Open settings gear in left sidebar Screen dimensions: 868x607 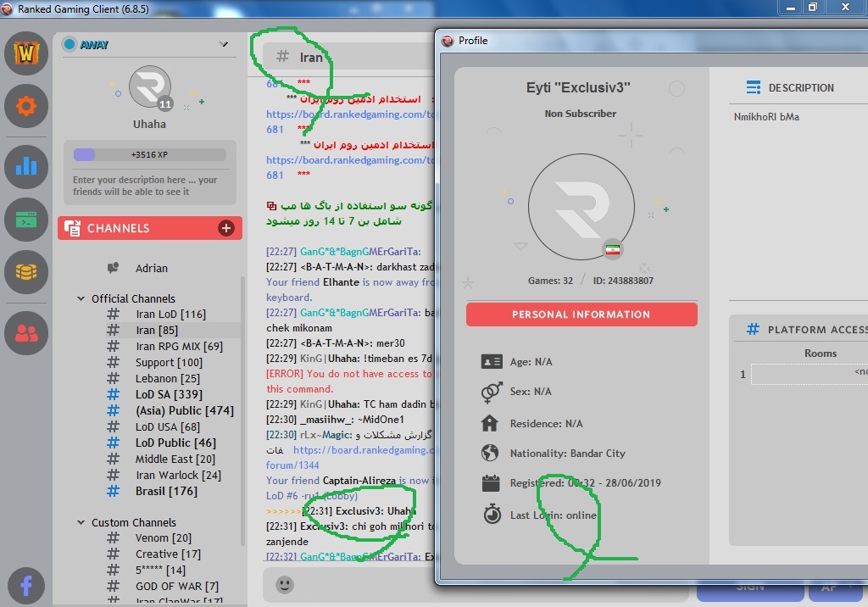coord(26,106)
